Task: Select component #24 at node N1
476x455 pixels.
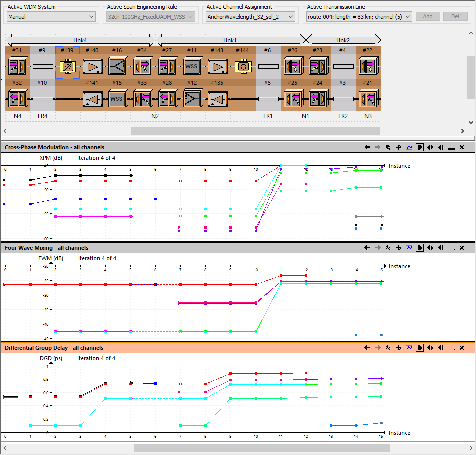Action: [x=318, y=98]
